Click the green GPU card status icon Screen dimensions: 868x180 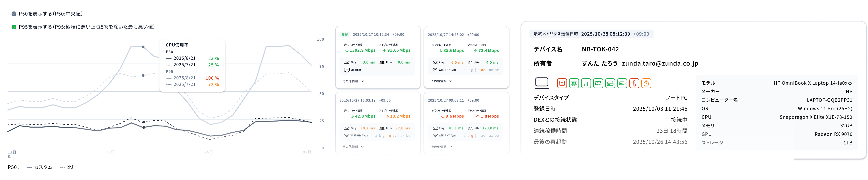(x=574, y=83)
